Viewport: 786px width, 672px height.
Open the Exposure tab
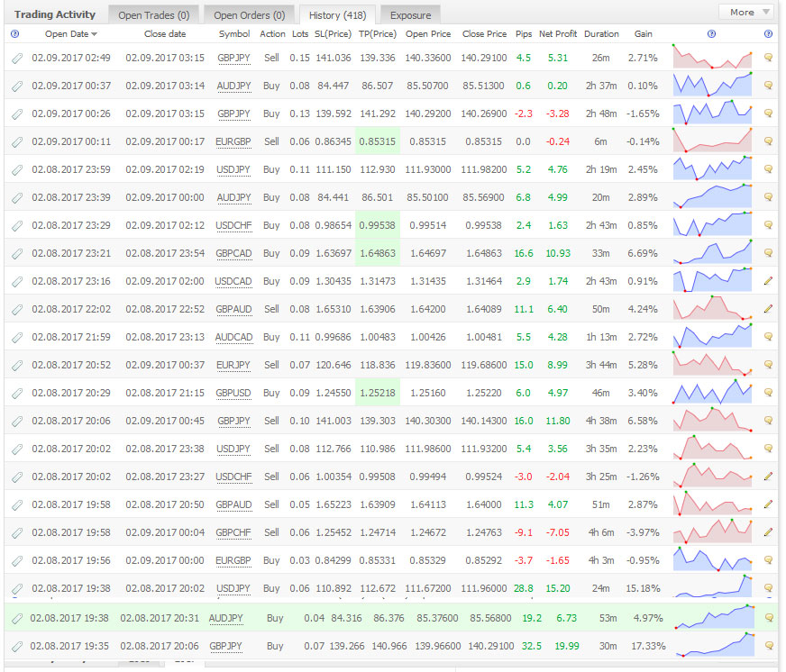410,15
